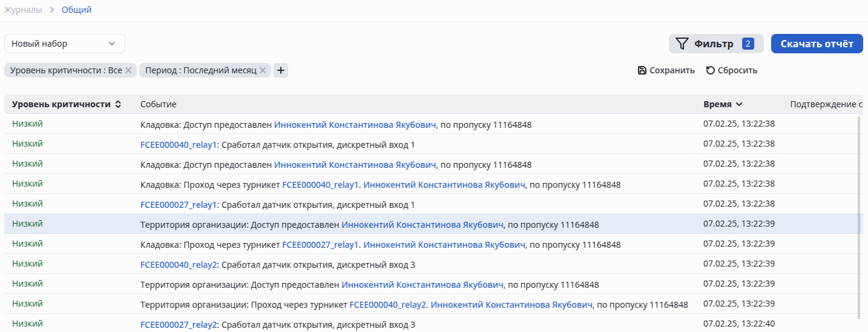The width and height of the screenshot is (868, 332).
Task: Click the Скачать отчёт button
Action: point(817,44)
